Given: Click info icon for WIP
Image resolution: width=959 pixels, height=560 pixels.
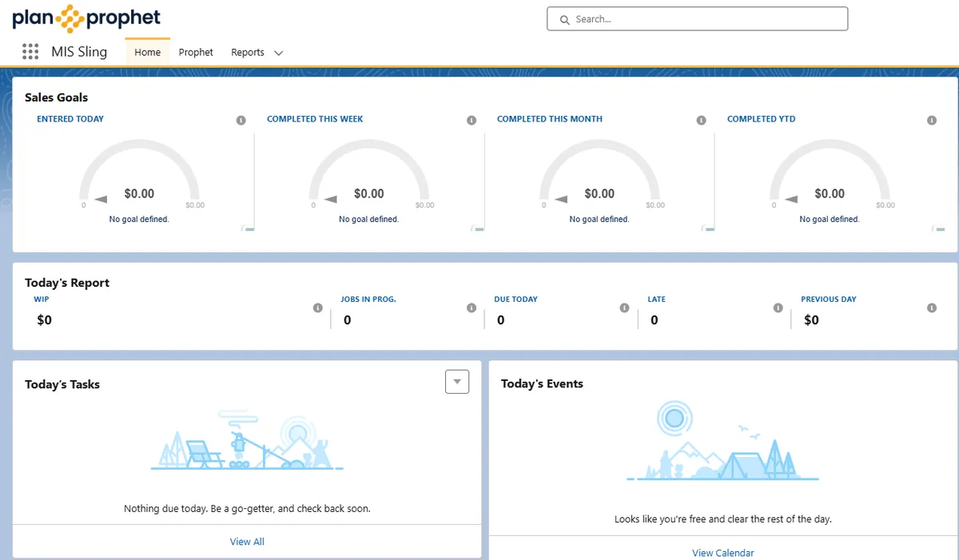Looking at the screenshot, I should pos(318,308).
